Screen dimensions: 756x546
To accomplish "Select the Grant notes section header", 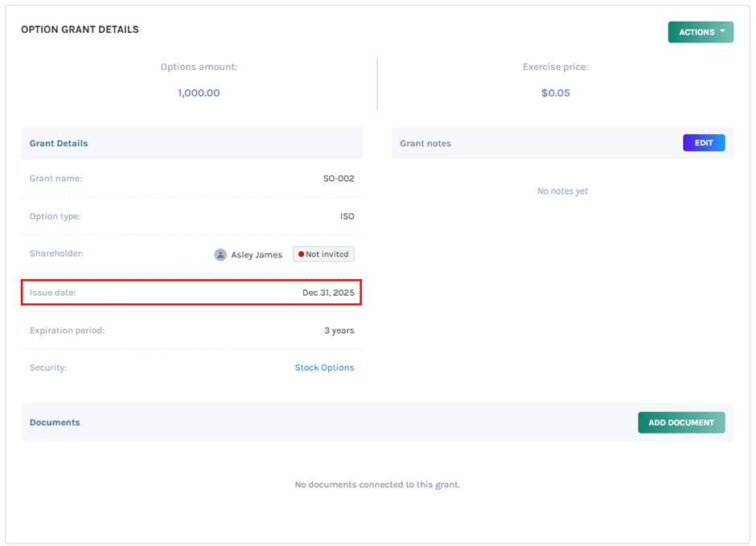I will 425,143.
